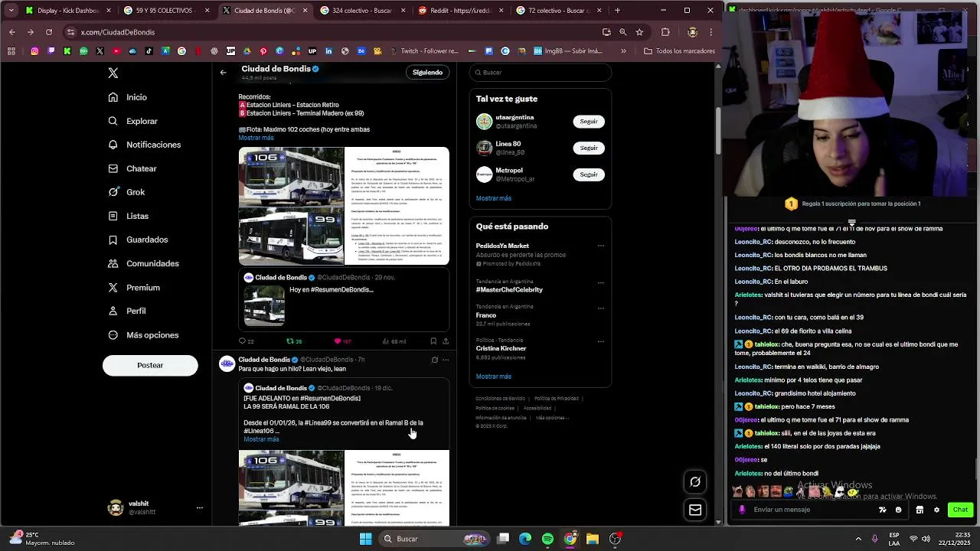Image resolution: width=980 pixels, height=551 pixels.
Task: Click the Cristina Kirchner trending topic
Action: pyautogui.click(x=501, y=348)
